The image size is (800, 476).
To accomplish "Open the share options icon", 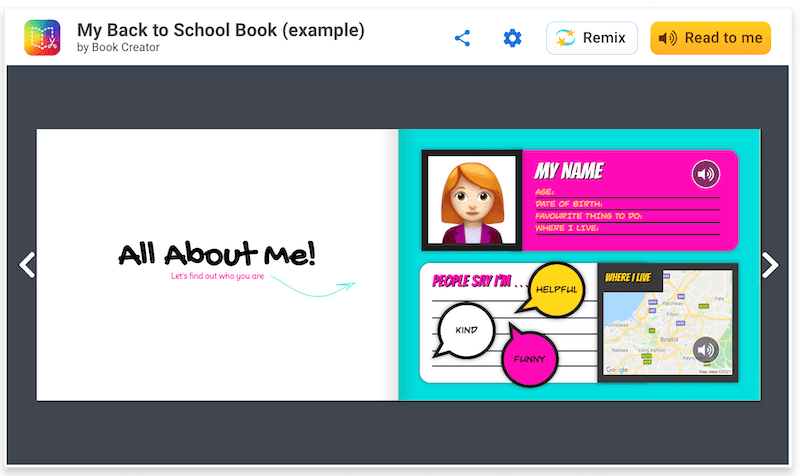I will 462,38.
